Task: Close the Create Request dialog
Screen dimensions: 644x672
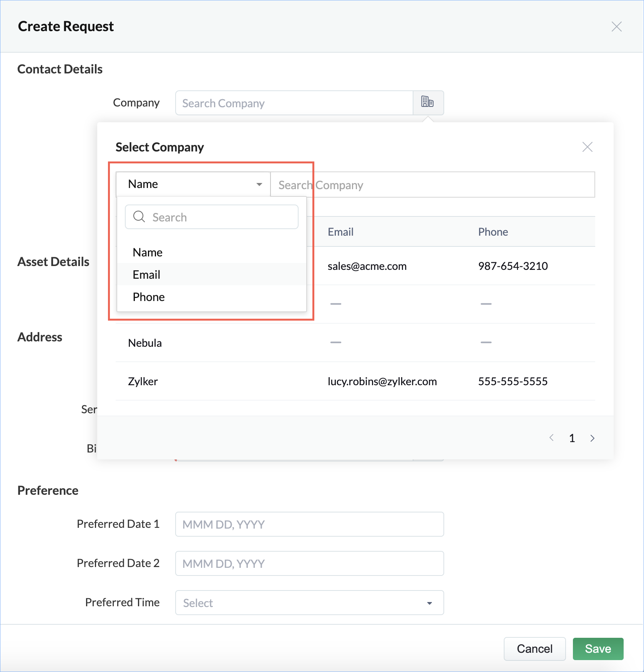Action: tap(616, 27)
